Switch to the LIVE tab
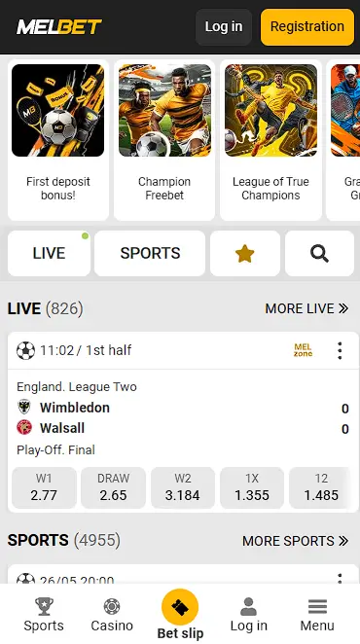 coord(49,253)
